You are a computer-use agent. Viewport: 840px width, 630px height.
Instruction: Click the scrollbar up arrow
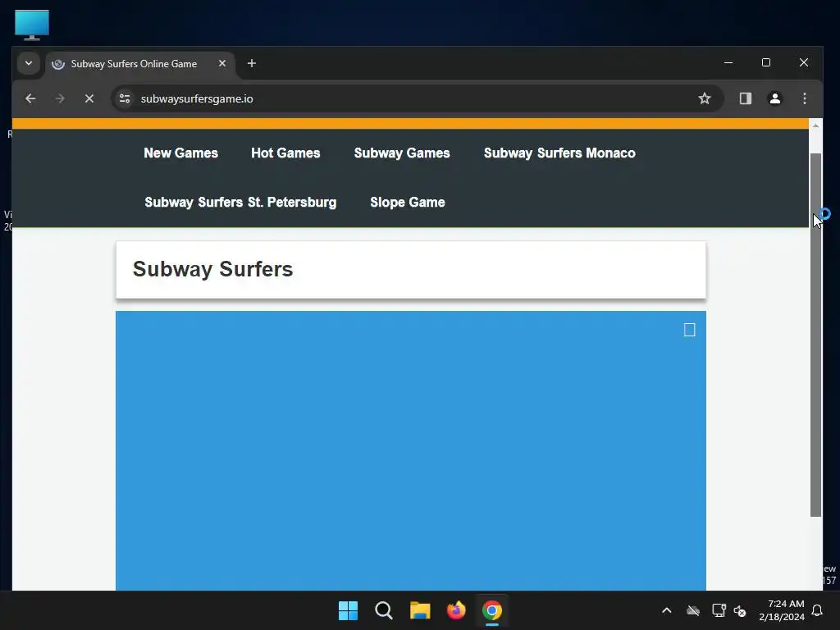tap(815, 126)
